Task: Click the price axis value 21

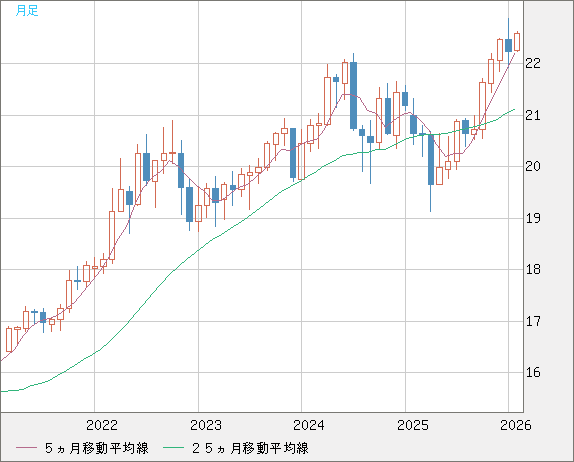Action: [x=533, y=115]
